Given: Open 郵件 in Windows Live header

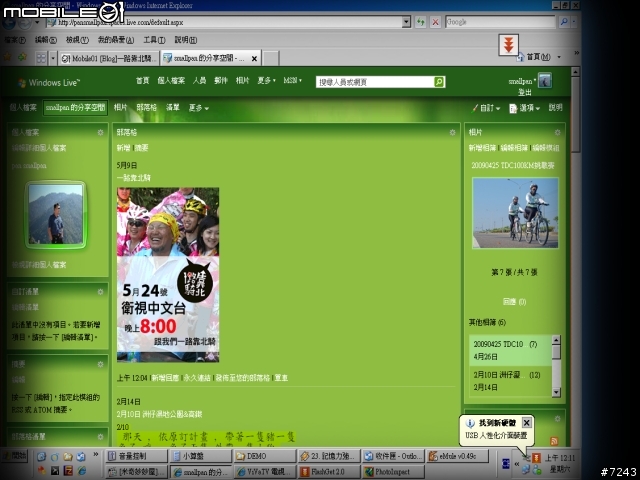Looking at the screenshot, I should (221, 80).
